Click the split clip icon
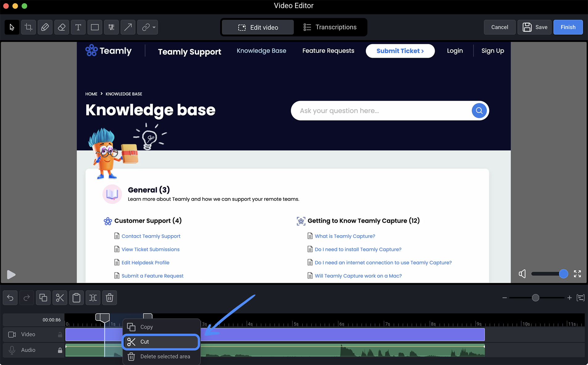 [x=93, y=298]
